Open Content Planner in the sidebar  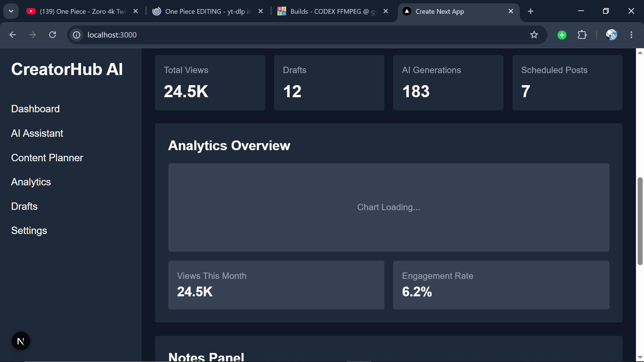click(47, 158)
